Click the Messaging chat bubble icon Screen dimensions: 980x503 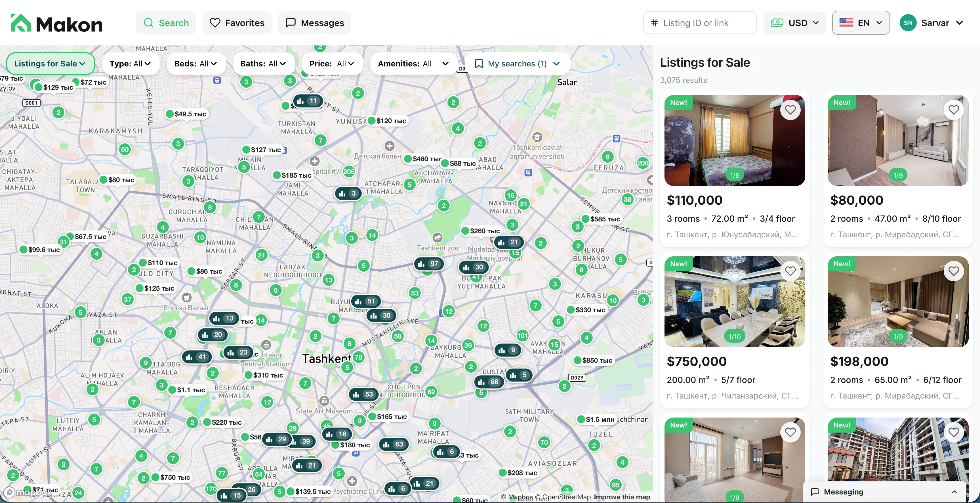[x=815, y=492]
